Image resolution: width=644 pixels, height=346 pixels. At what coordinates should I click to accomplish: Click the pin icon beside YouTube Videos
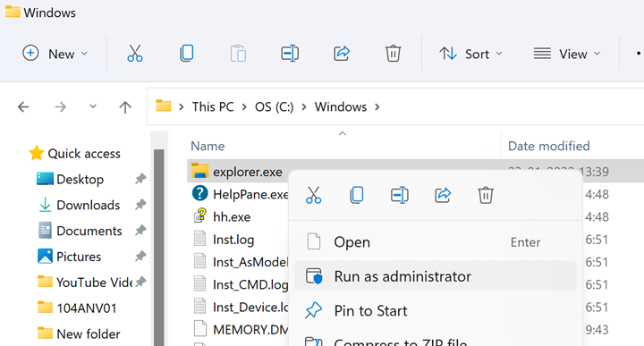click(x=140, y=282)
